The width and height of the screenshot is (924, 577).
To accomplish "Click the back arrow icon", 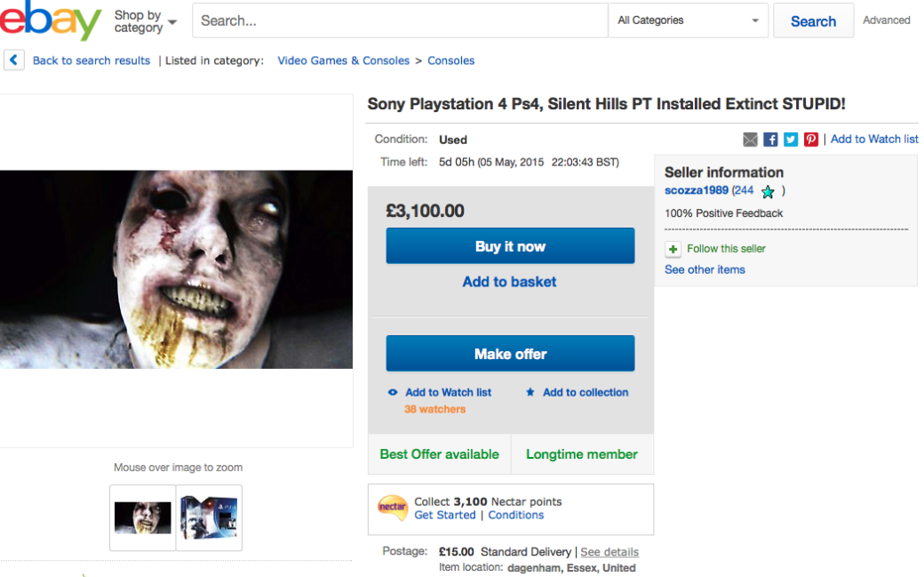I will (x=14, y=60).
